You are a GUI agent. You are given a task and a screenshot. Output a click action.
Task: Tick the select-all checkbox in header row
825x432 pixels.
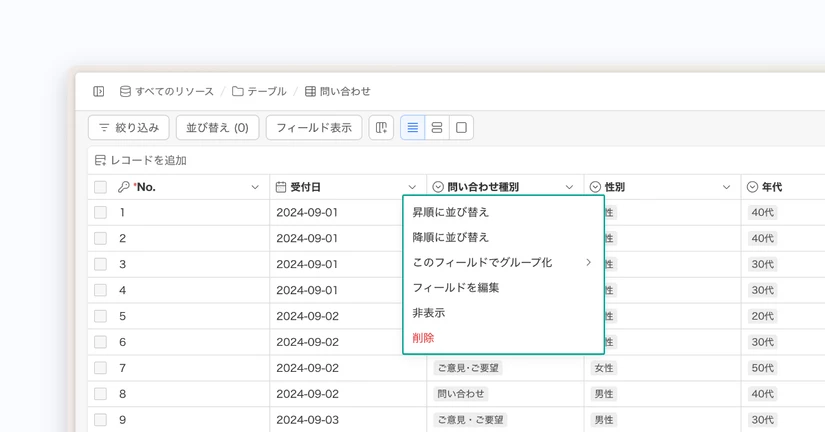100,187
